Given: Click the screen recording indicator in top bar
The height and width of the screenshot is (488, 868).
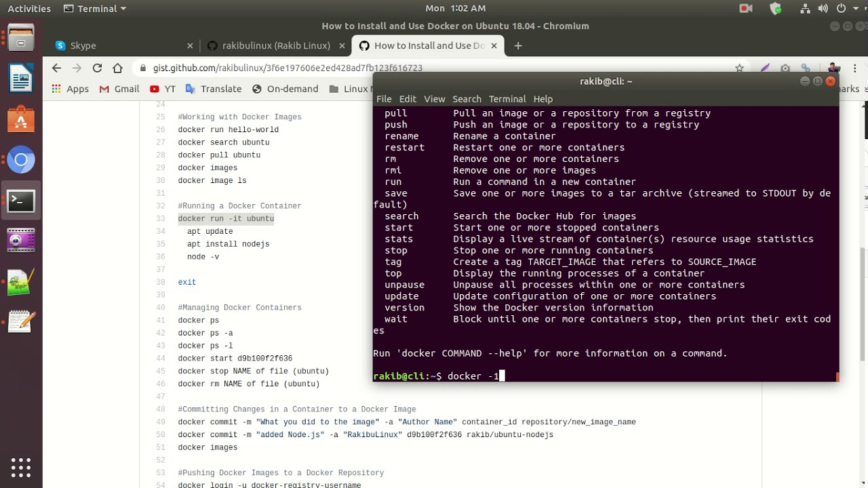Looking at the screenshot, I should [x=746, y=9].
